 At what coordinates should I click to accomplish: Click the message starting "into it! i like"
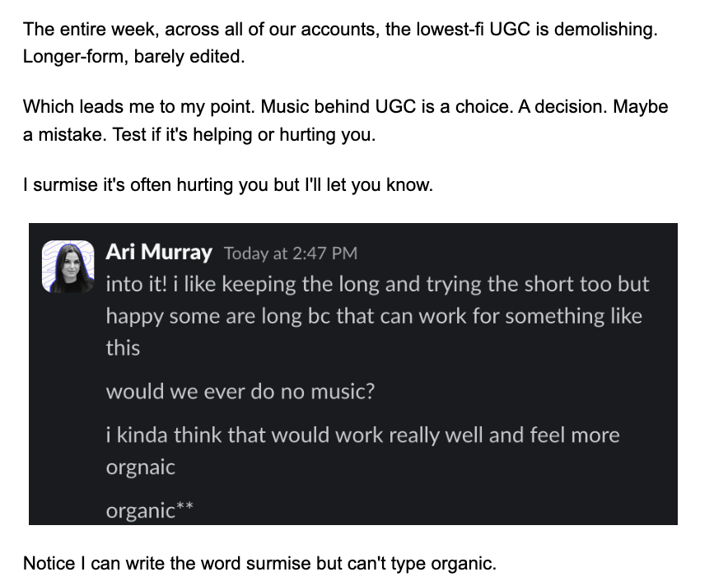tap(377, 285)
